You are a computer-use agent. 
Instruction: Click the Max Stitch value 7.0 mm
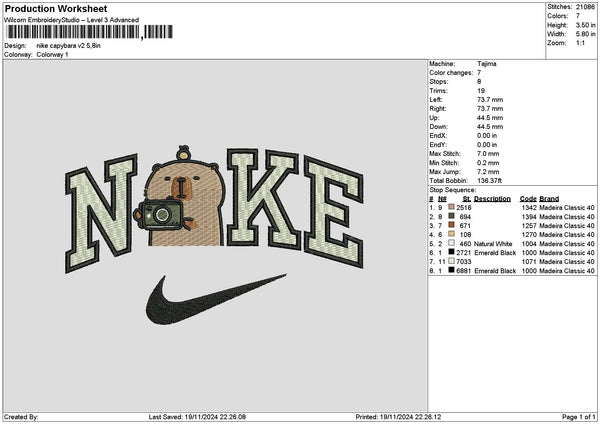coord(488,153)
